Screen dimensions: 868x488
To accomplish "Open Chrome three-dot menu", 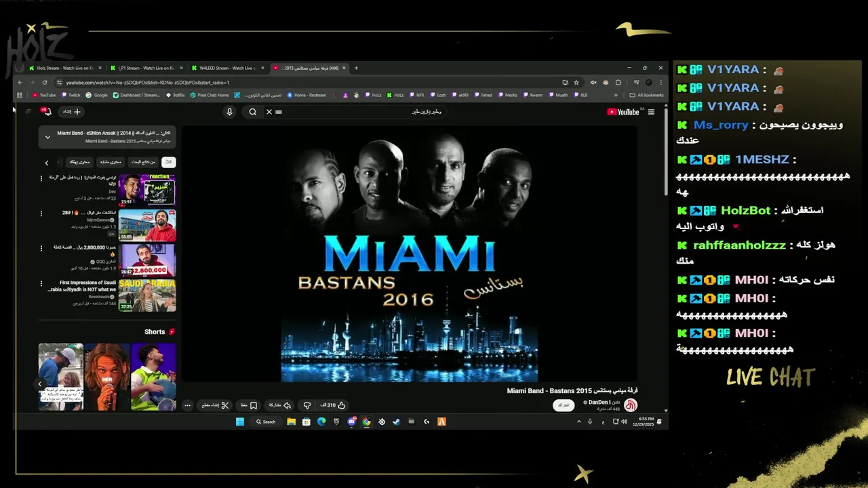I will [x=661, y=82].
